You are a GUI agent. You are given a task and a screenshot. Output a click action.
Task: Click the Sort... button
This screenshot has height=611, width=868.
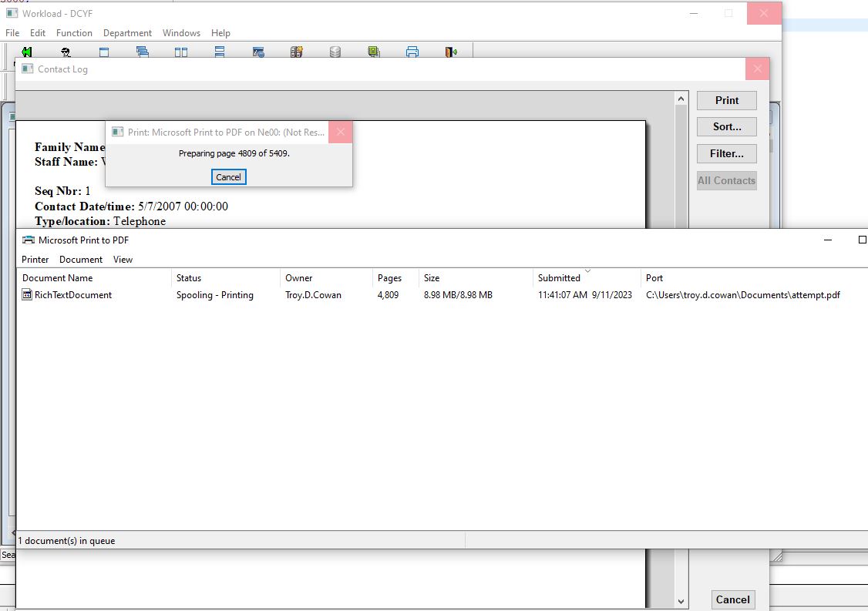[726, 127]
